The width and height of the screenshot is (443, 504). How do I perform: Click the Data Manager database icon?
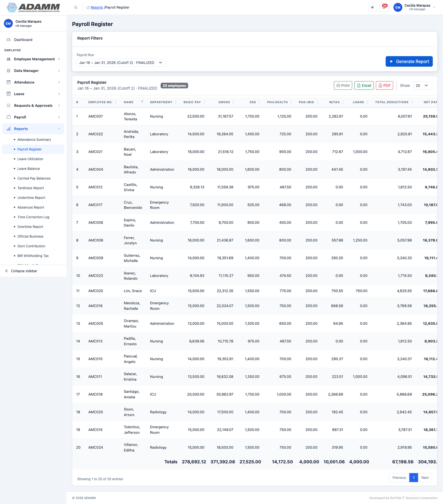coord(9,71)
